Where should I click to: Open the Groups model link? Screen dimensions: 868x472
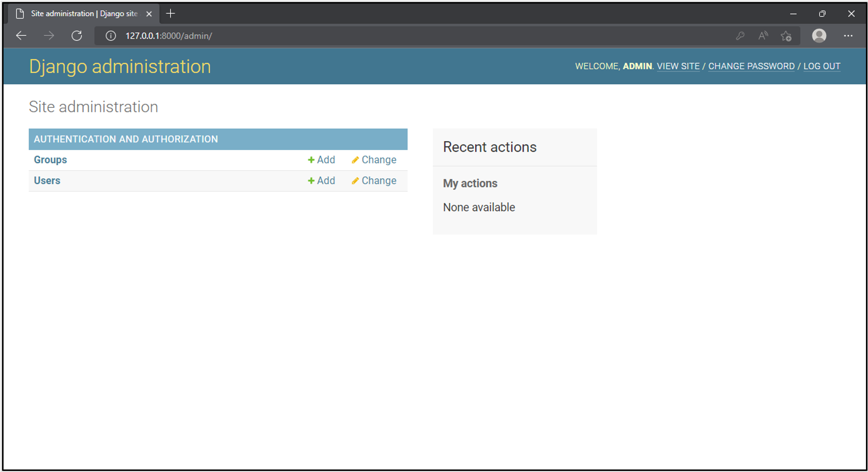50,160
